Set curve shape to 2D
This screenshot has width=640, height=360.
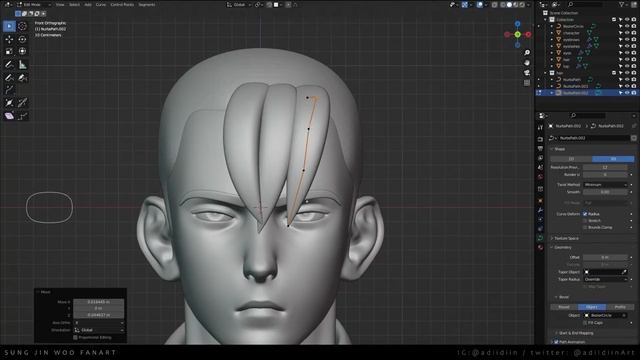571,159
